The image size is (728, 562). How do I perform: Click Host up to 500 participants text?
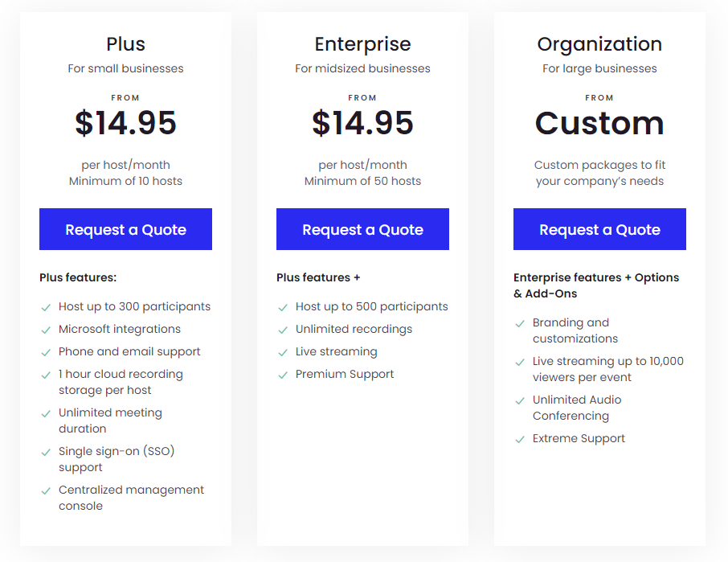pyautogui.click(x=371, y=306)
